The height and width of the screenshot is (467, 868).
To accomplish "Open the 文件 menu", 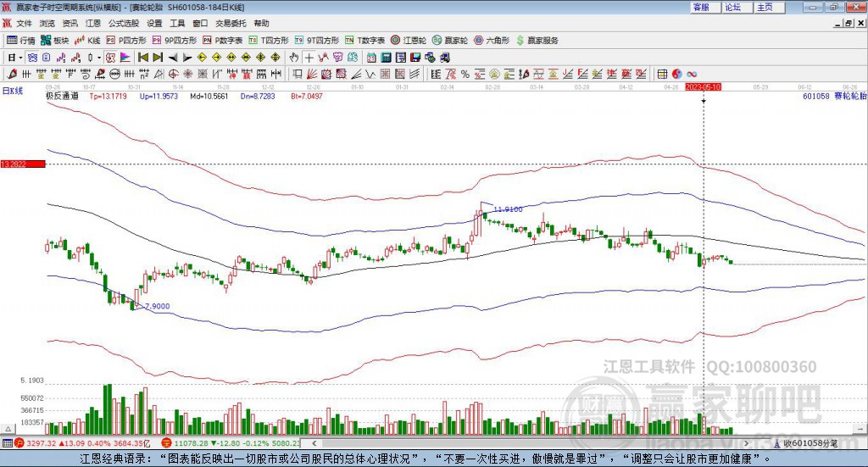I will (24, 23).
